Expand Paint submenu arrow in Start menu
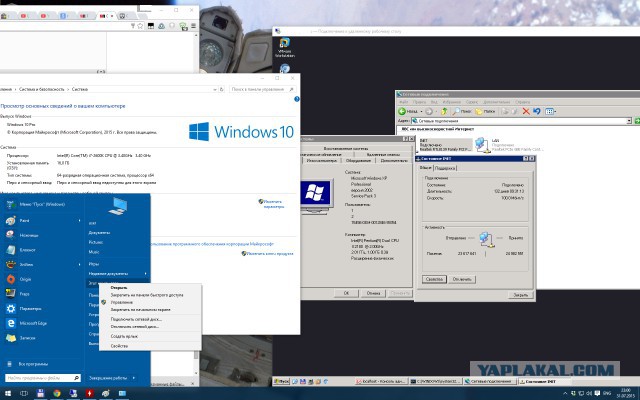The width and height of the screenshot is (640, 400). [x=80, y=220]
